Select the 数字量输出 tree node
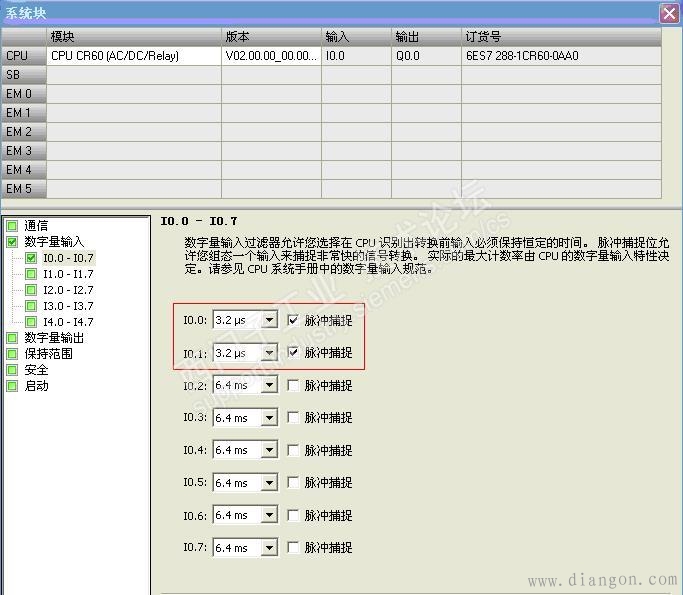Image resolution: width=683 pixels, height=595 pixels. [x=54, y=338]
